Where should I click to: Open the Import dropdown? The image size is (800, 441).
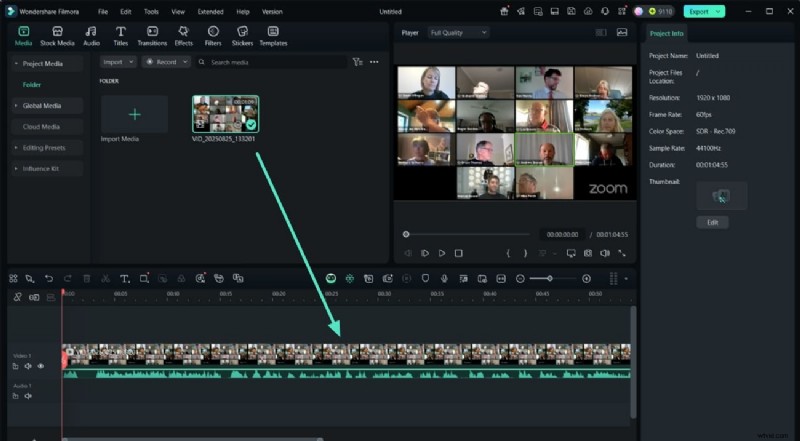[119, 62]
